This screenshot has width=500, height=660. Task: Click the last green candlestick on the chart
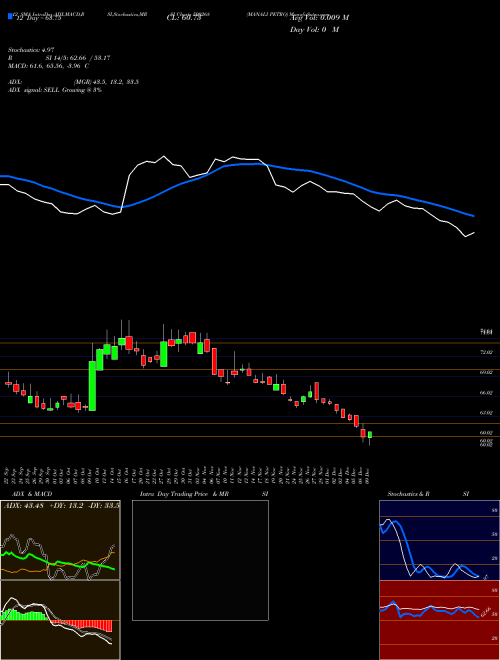click(x=370, y=435)
